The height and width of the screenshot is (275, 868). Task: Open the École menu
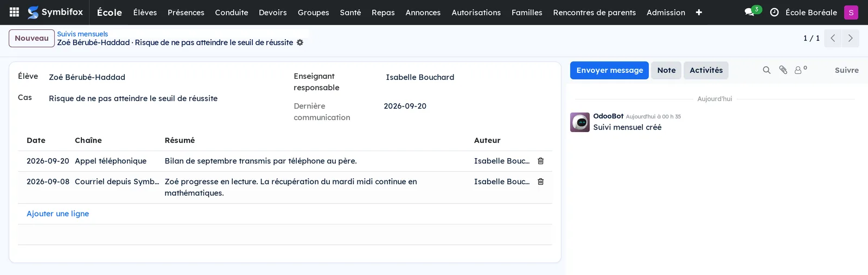click(110, 12)
